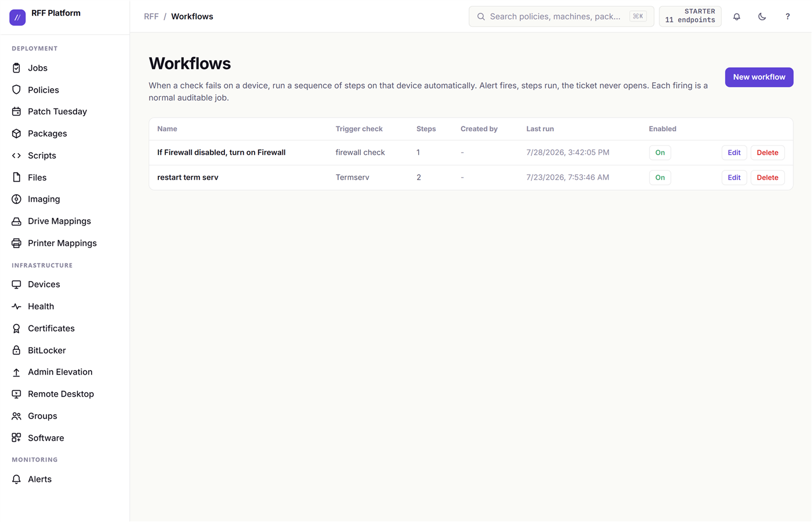Toggle the Firewall workflow's On status

point(660,153)
